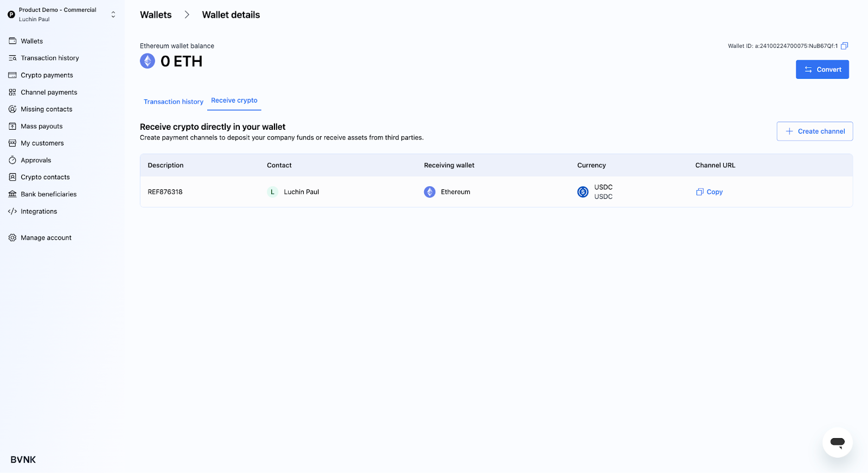Open the chat support bubble
Image resolution: width=868 pixels, height=473 pixels.
coord(837,442)
